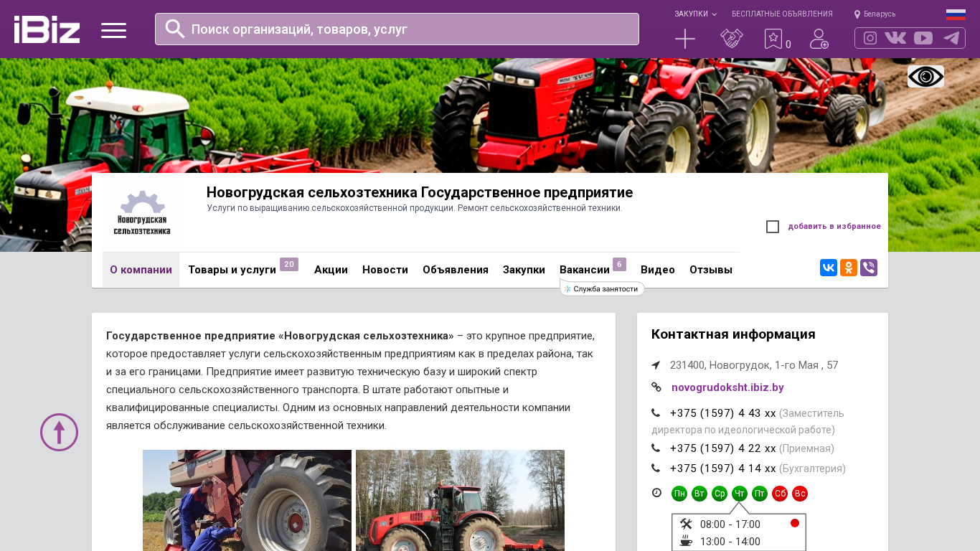Open the VK link in header
This screenshot has height=551, width=980.
point(895,38)
